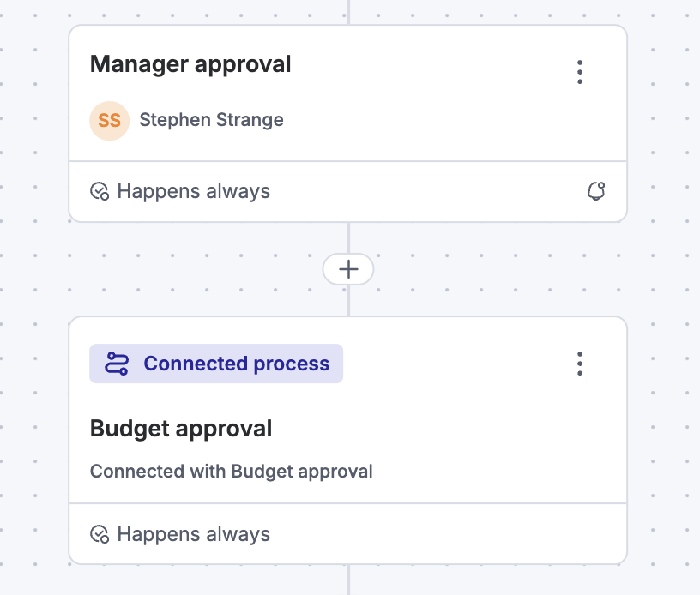Select the Budget approval step title
Viewport: 700px width, 595px height.
[x=181, y=428]
